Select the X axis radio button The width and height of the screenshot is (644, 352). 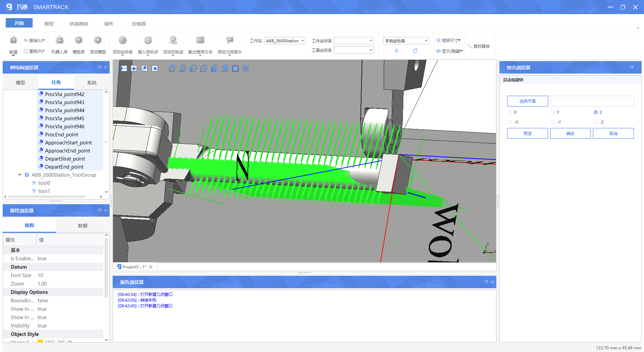tap(510, 113)
